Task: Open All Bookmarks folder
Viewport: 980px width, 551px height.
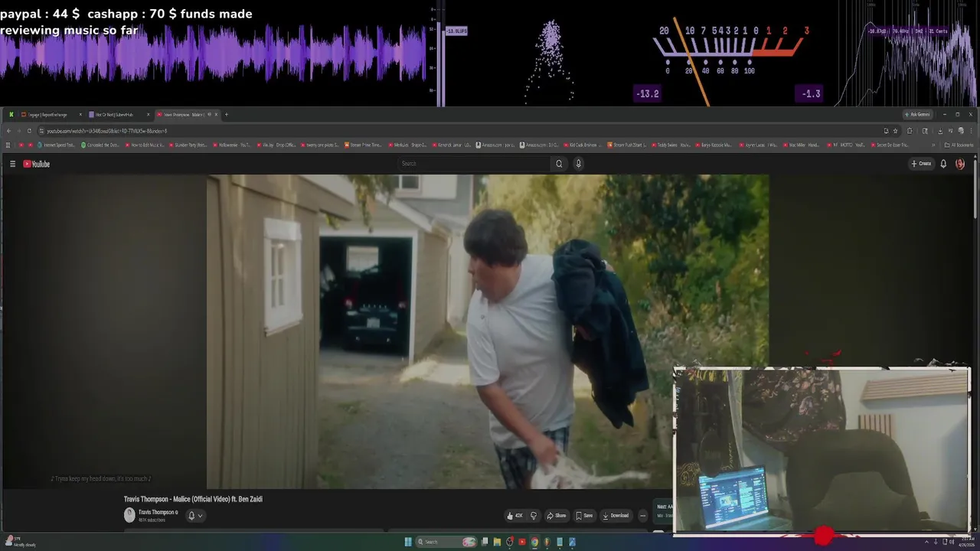Action: (x=959, y=145)
